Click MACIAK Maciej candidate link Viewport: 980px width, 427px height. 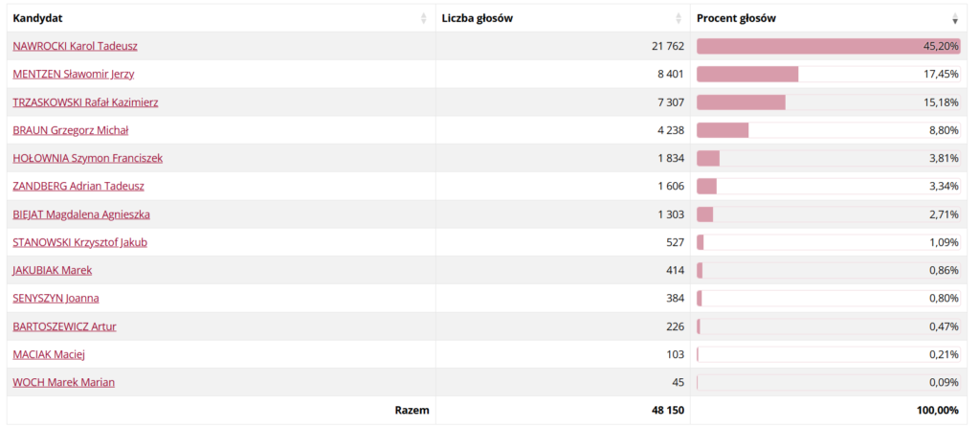49,354
